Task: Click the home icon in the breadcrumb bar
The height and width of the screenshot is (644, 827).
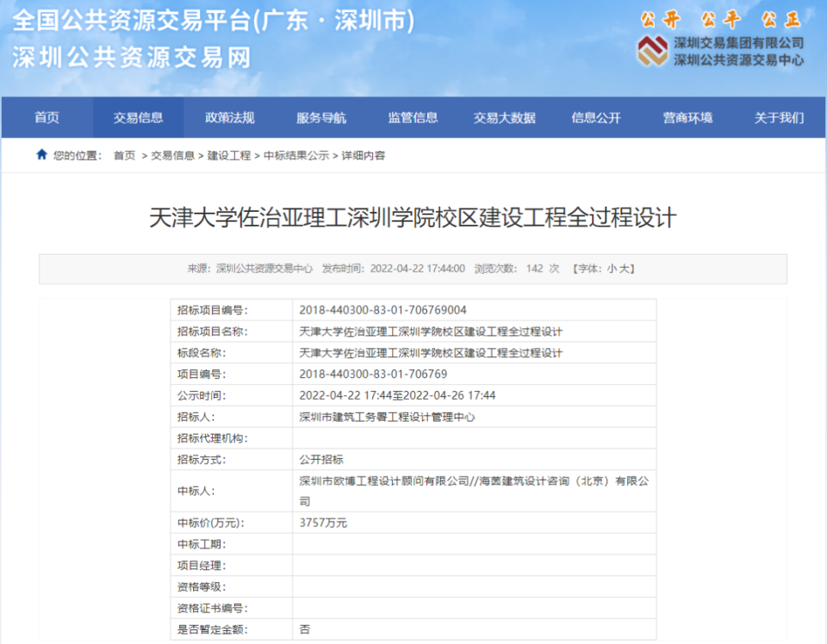Action: coord(42,157)
